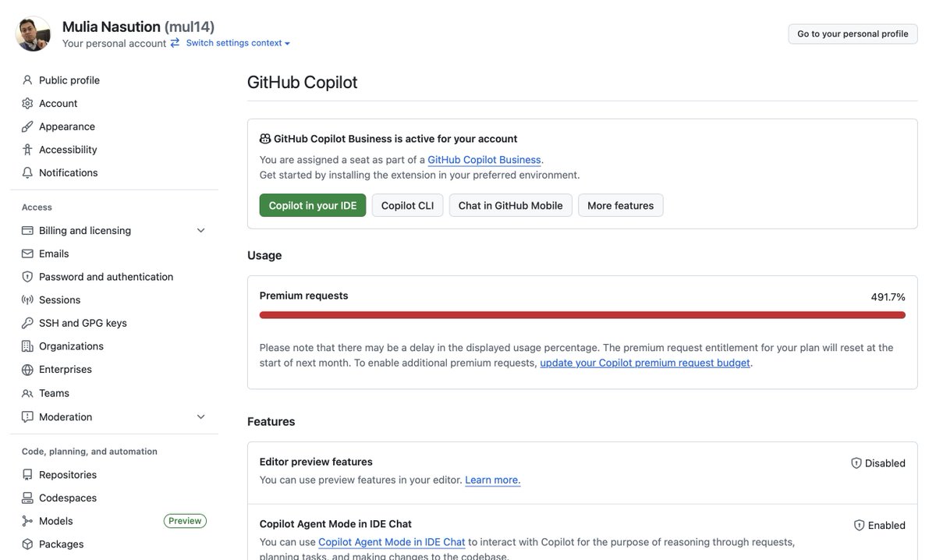Screen dimensions: 936x560
Task: Click the shield icon next to Disabled
Action: [856, 463]
